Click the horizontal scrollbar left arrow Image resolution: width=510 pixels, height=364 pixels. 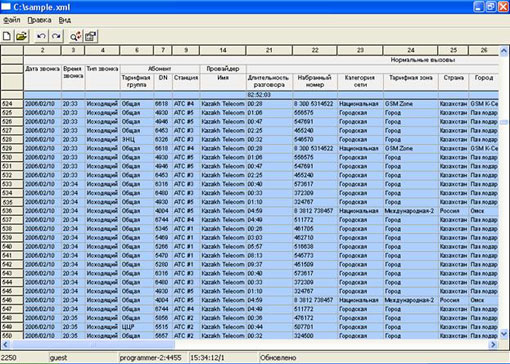coord(5,344)
